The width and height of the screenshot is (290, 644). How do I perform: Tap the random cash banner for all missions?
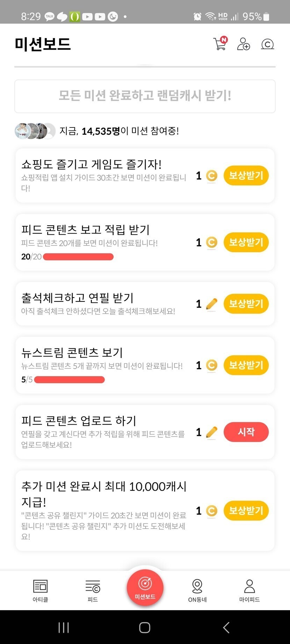145,96
